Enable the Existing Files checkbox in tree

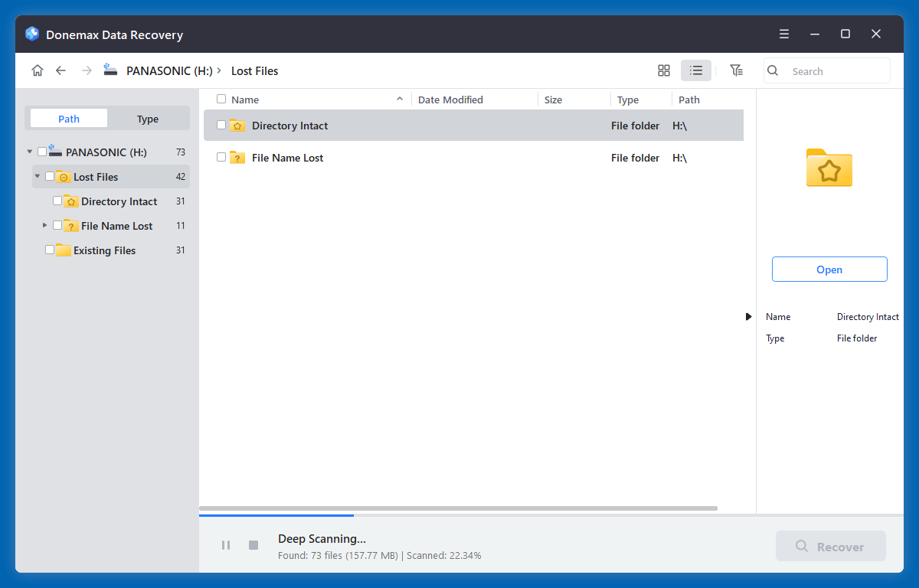click(50, 250)
